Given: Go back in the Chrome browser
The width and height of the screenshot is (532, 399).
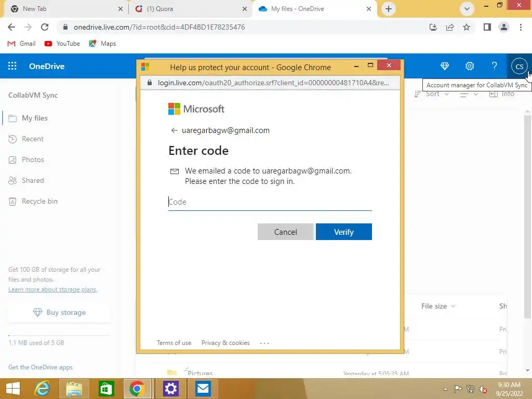Looking at the screenshot, I should coord(11,27).
